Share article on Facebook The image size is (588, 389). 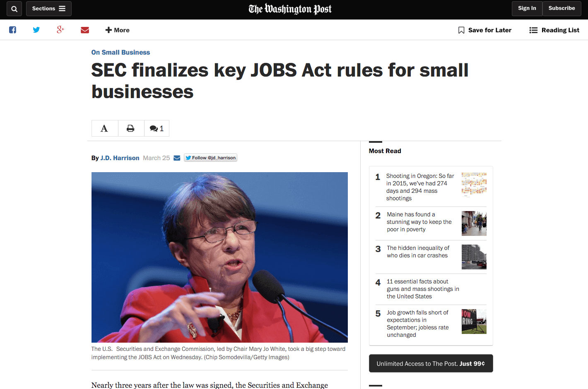click(x=13, y=30)
